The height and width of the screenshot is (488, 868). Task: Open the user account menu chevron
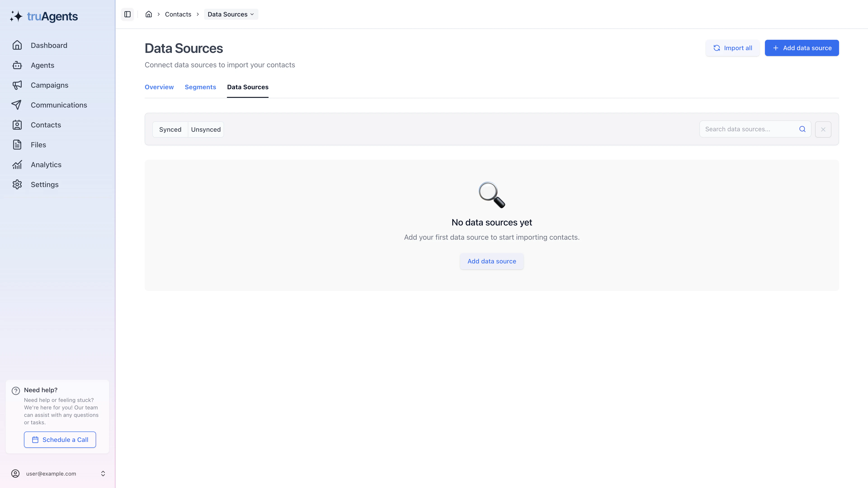click(x=103, y=473)
